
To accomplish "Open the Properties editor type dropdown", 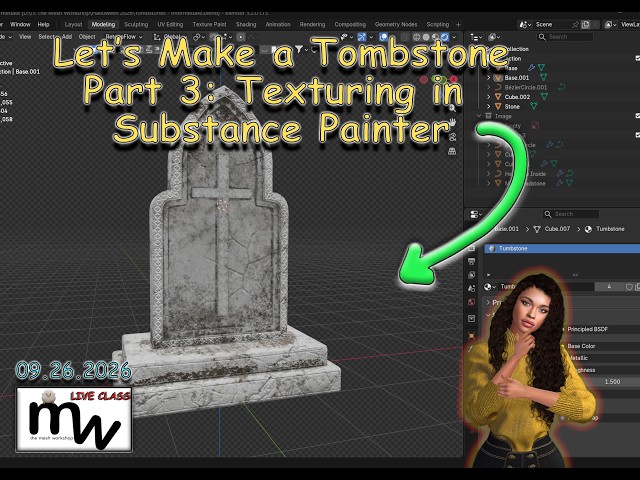I will (x=476, y=214).
